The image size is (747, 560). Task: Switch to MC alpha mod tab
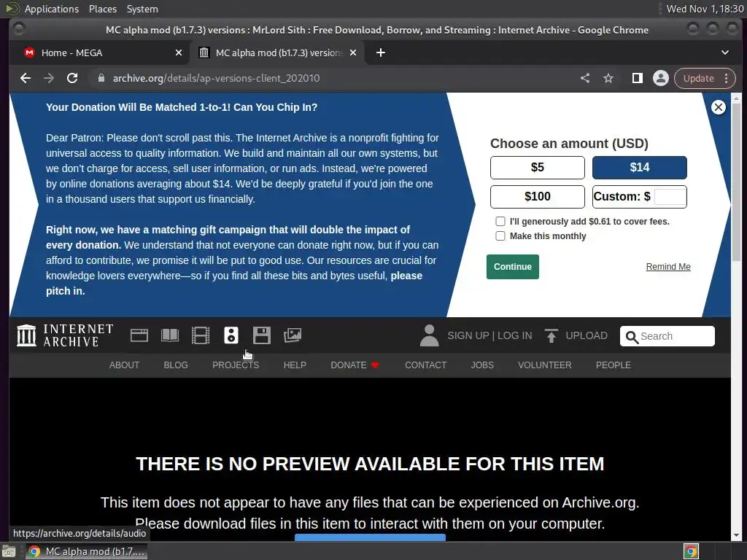point(277,52)
